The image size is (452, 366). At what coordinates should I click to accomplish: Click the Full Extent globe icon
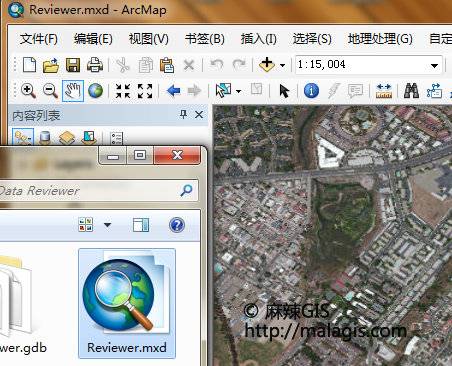point(95,91)
